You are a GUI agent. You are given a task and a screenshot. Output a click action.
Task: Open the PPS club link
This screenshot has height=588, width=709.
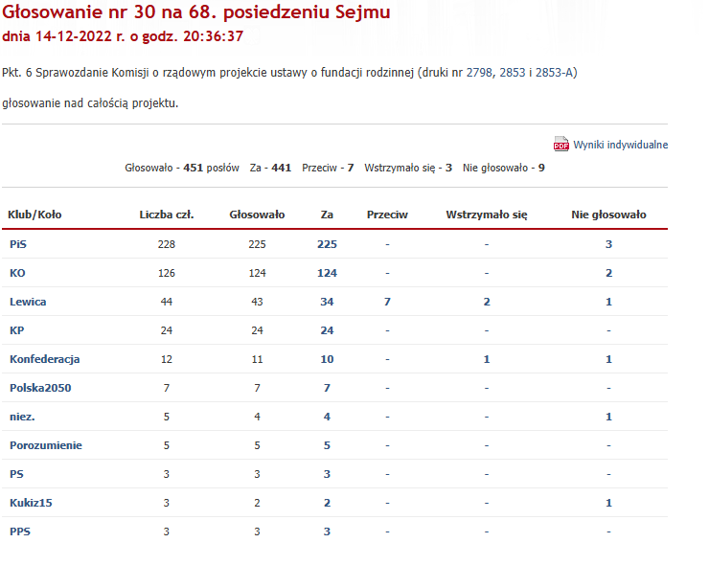point(20,531)
